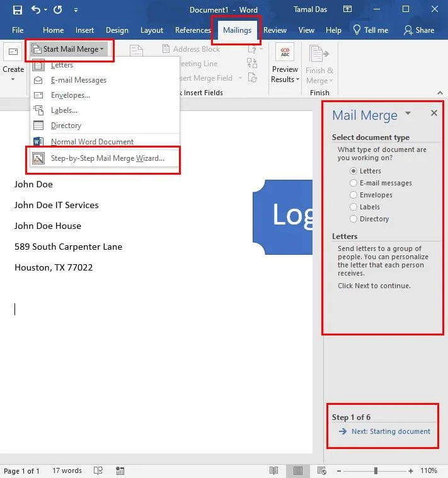This screenshot has width=448, height=478.
Task: Choose Directory from the menu
Action: (x=105, y=125)
